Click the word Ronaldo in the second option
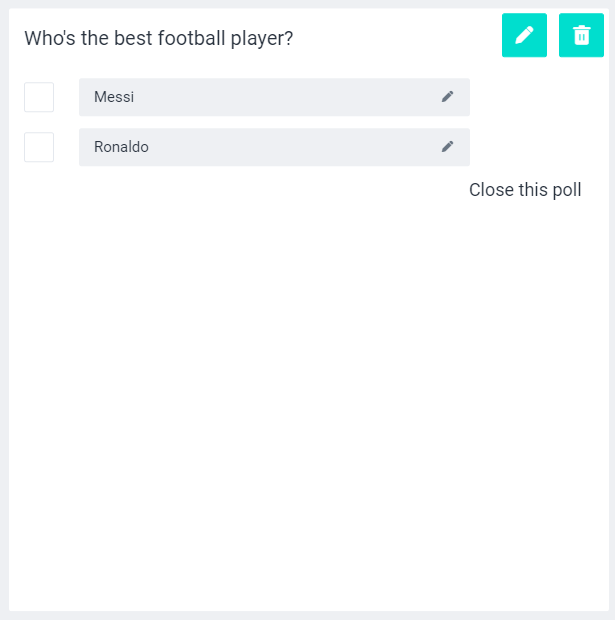This screenshot has height=620, width=615. [x=121, y=147]
